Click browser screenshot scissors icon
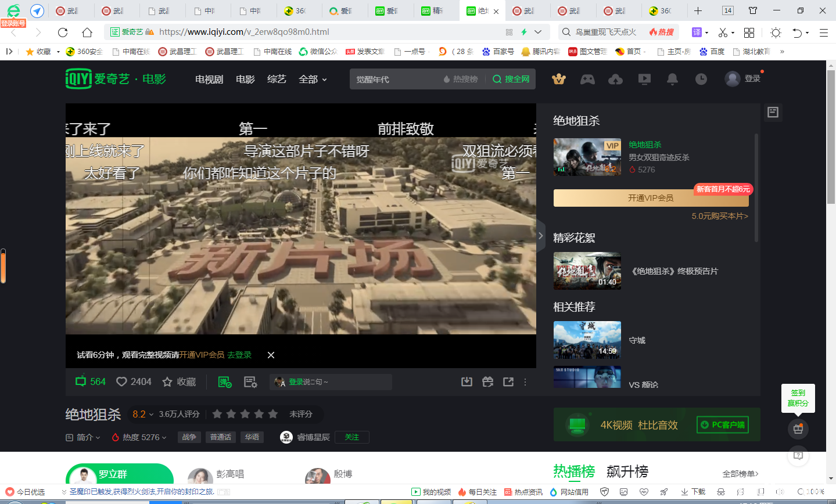The image size is (836, 504). [x=723, y=33]
